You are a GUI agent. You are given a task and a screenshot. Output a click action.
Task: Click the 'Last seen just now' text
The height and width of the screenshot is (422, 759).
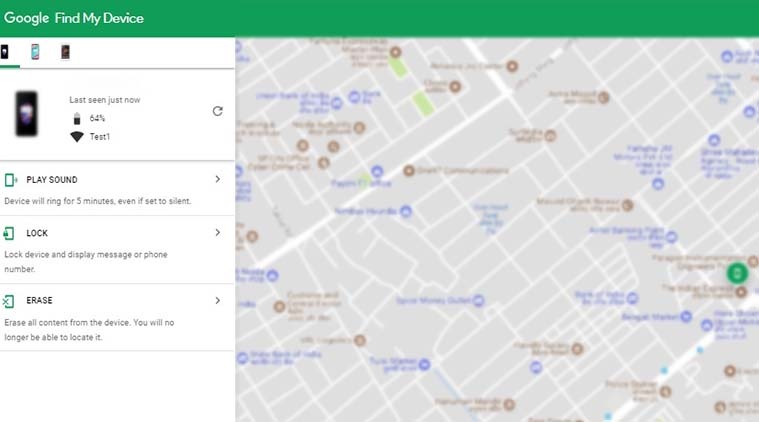pyautogui.click(x=105, y=100)
